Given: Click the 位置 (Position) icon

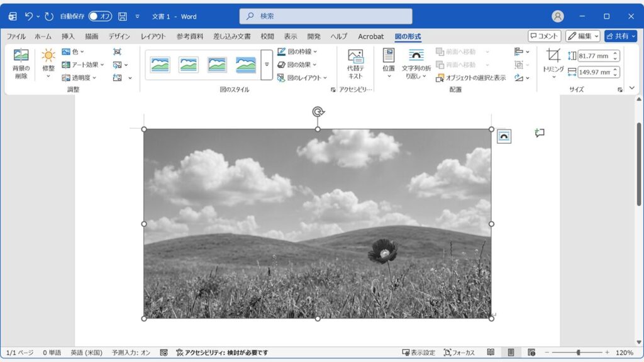Looking at the screenshot, I should [387, 63].
